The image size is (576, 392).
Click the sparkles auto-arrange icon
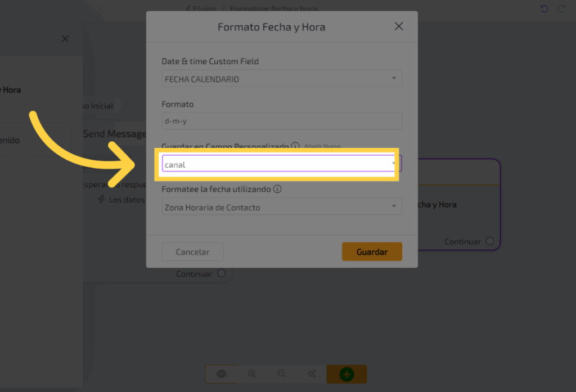tap(312, 374)
